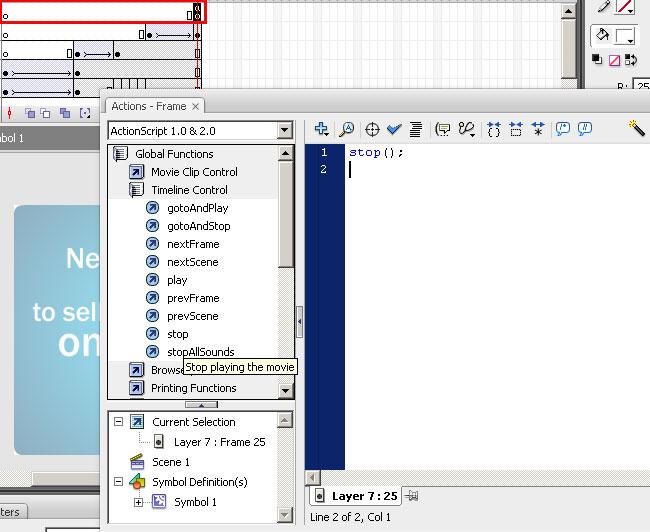
Task: Click the timeline vertical scroll up arrow
Action: point(568,11)
